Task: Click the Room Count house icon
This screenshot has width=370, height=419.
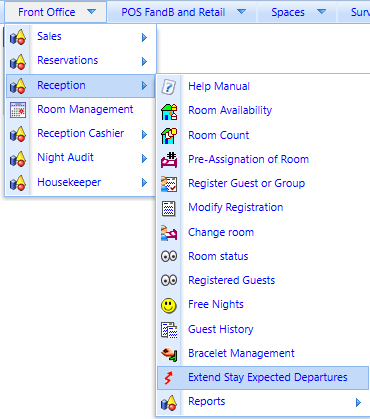Action: (x=169, y=136)
